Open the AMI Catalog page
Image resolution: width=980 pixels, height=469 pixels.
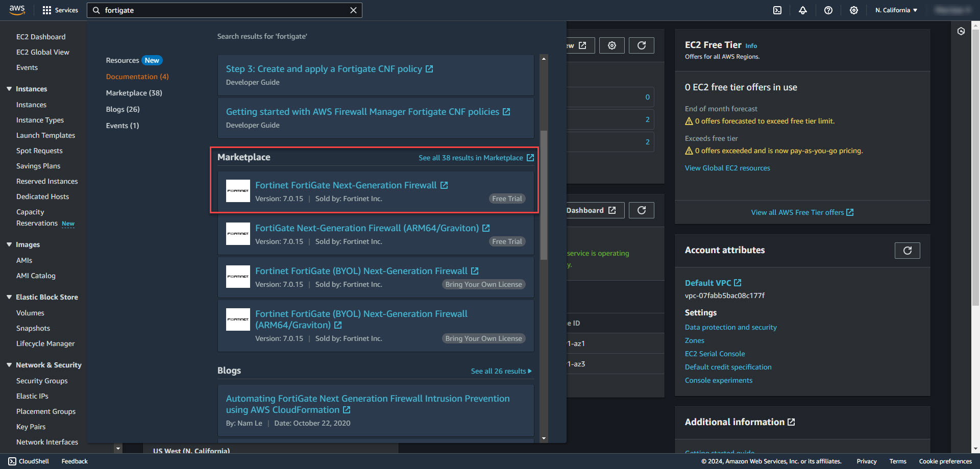pyautogui.click(x=36, y=276)
